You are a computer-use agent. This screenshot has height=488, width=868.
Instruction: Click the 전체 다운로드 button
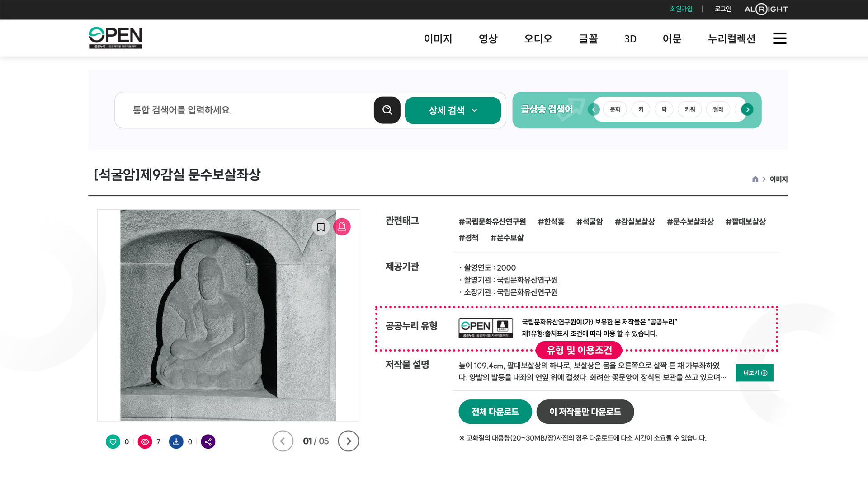coord(495,412)
